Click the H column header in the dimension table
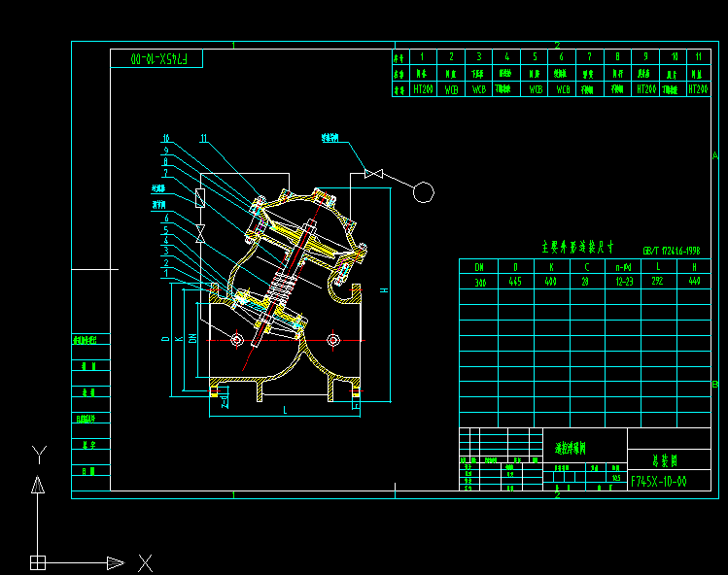This screenshot has width=728, height=575. (694, 267)
